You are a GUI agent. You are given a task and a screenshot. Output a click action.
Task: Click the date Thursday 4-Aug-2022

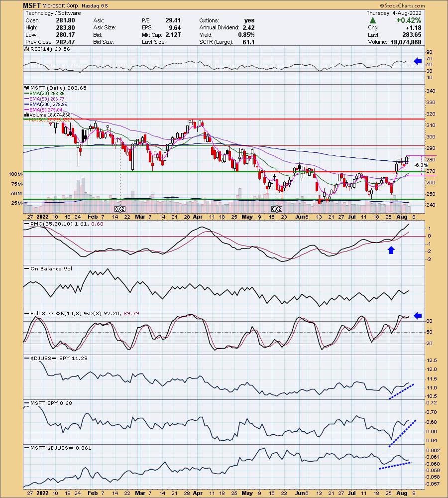394,13
